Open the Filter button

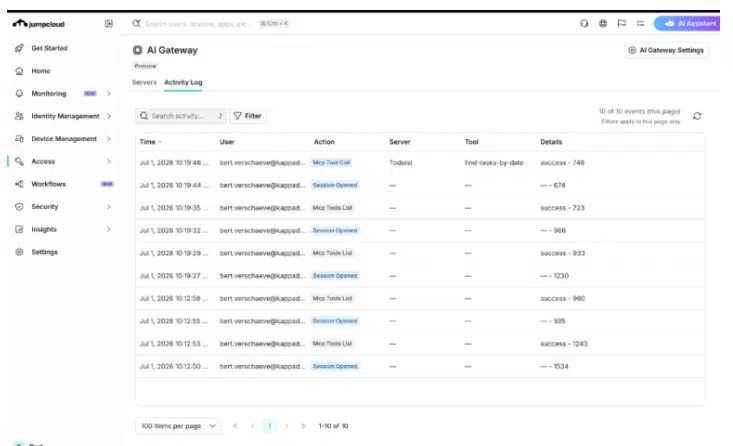click(x=248, y=116)
